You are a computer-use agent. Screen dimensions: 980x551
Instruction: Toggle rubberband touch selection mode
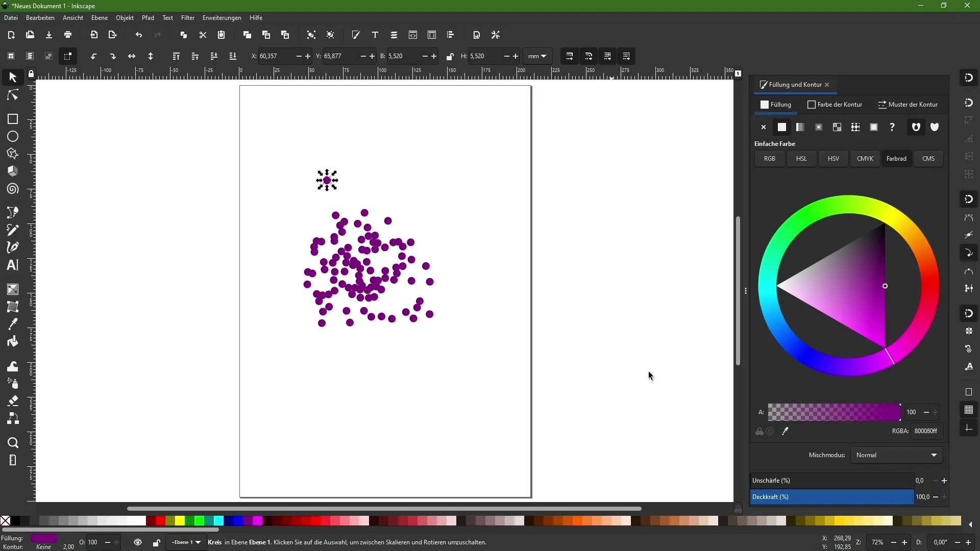[x=68, y=56]
